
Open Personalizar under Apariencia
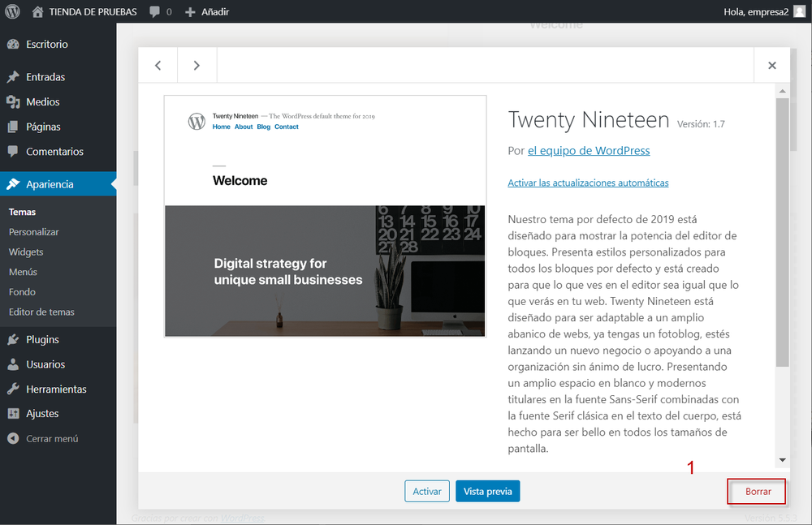point(33,232)
